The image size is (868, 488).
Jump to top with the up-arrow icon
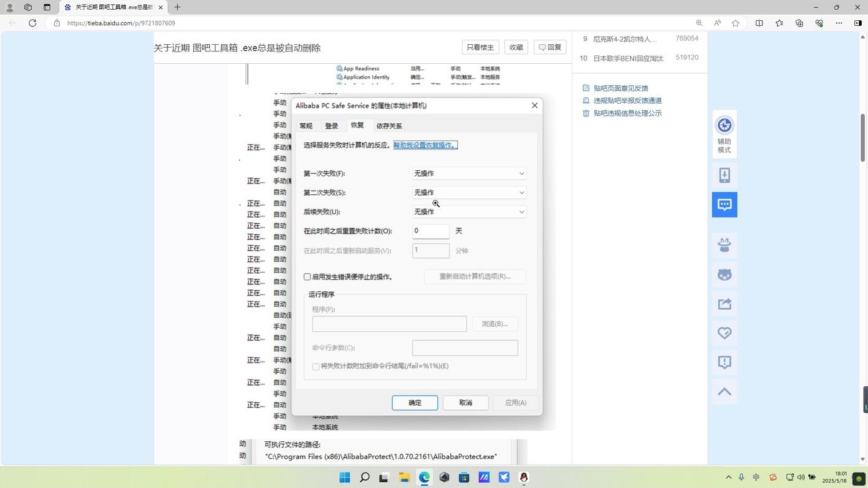(x=724, y=392)
